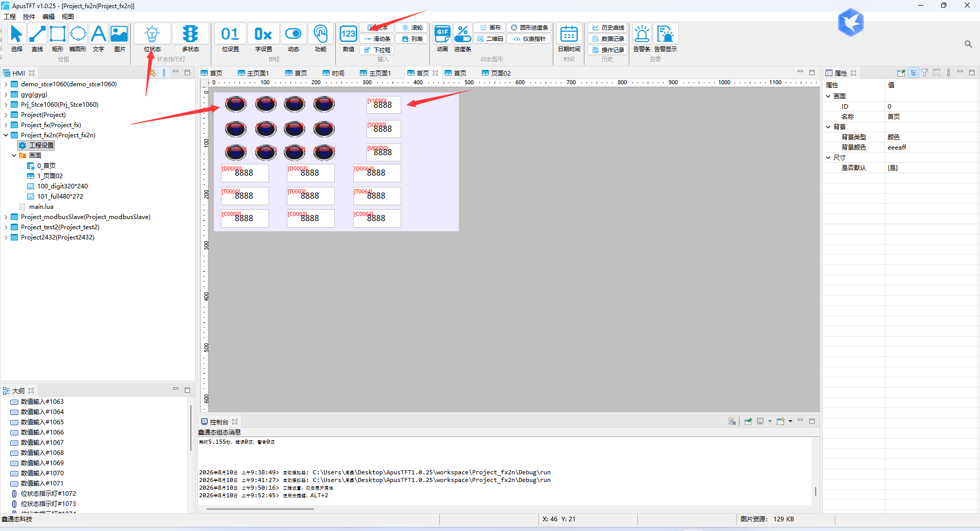980x531 pixels.
Task: Select the [D0000] numeric field on canvas
Action: tap(244, 173)
